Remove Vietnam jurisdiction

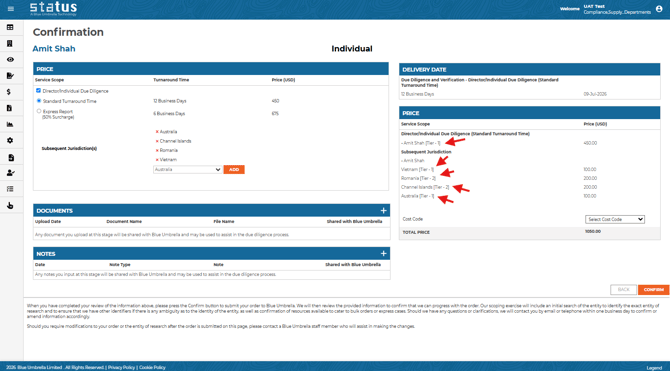point(157,159)
